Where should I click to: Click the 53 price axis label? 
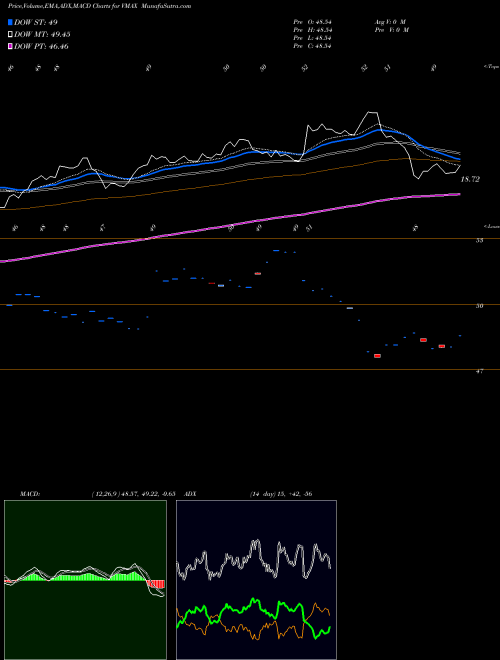[479, 240]
